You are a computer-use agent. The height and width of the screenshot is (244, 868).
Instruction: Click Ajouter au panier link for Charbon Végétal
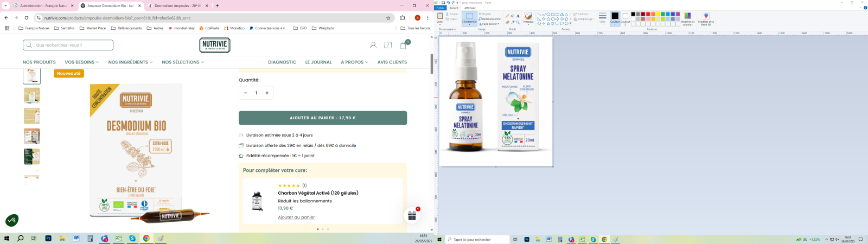point(296,217)
